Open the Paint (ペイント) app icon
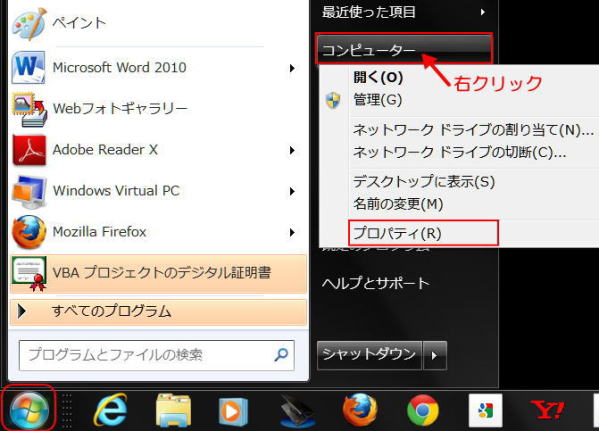The height and width of the screenshot is (431, 599). click(x=29, y=23)
